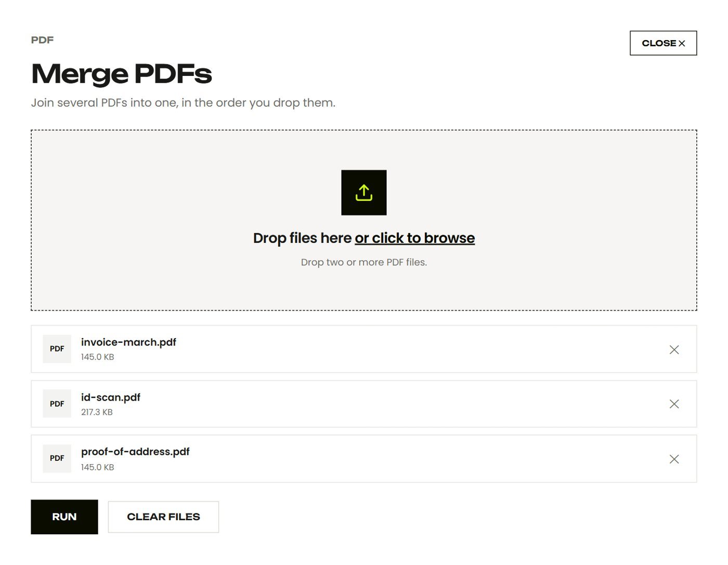Select the invoice-march.pdf file name
The height and width of the screenshot is (565, 728).
pyautogui.click(x=128, y=342)
